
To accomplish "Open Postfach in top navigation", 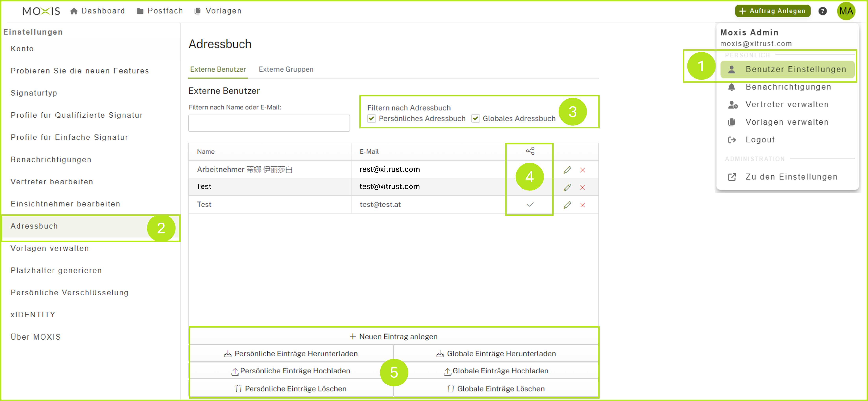I will pos(160,11).
